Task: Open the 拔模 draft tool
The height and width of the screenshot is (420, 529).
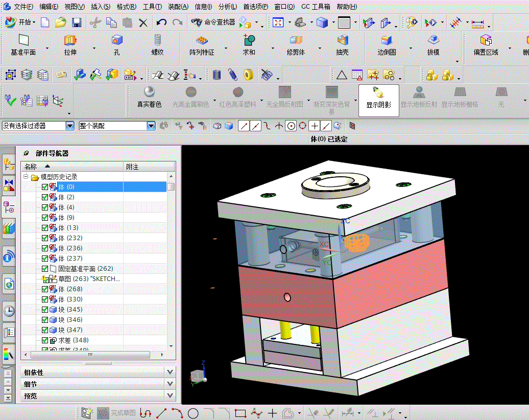Action: pos(433,45)
